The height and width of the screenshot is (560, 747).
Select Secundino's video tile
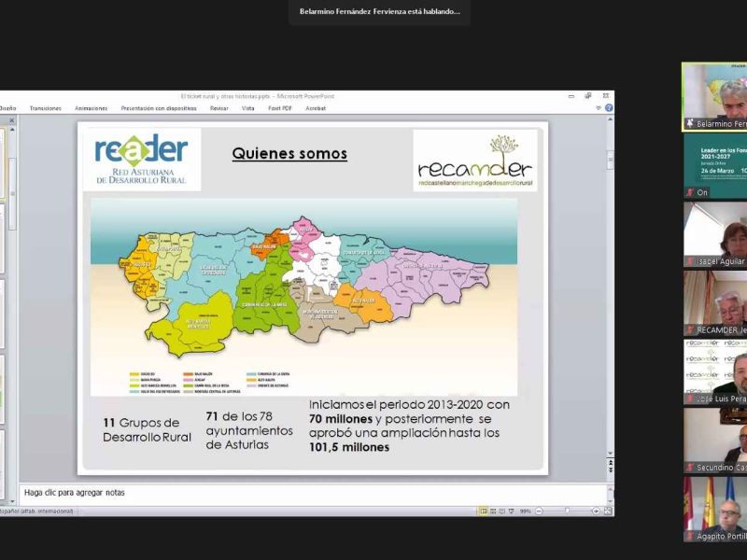coord(715,441)
